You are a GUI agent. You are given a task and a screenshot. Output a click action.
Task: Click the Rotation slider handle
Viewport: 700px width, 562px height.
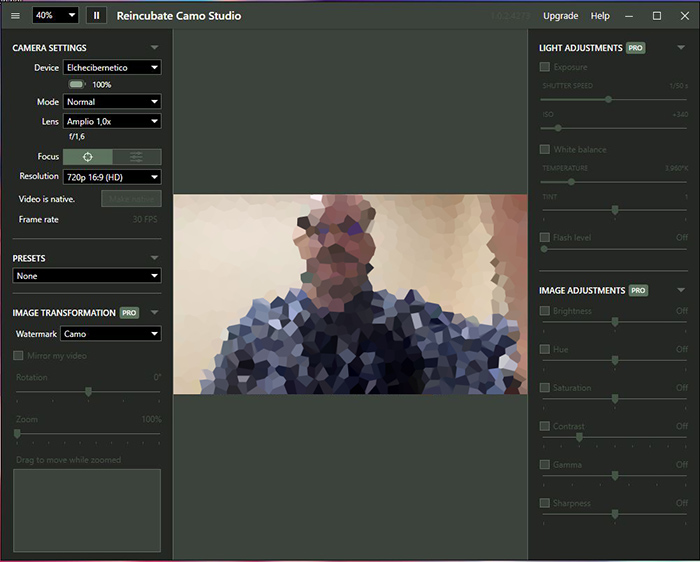coord(88,392)
